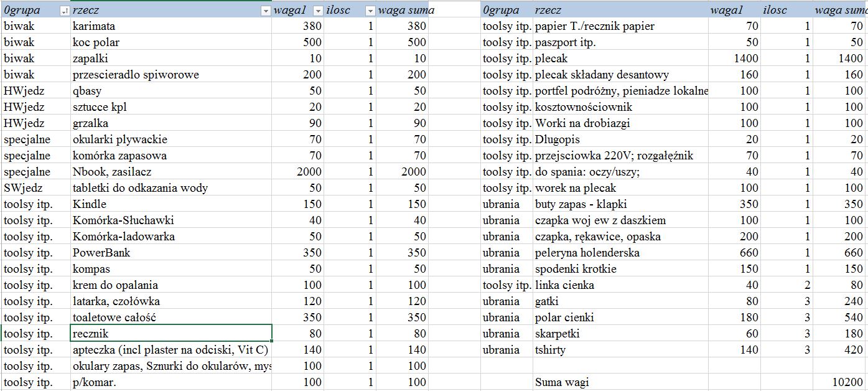Select the 'plecak składany desantowy' cell
The height and width of the screenshot is (391, 868).
point(621,75)
